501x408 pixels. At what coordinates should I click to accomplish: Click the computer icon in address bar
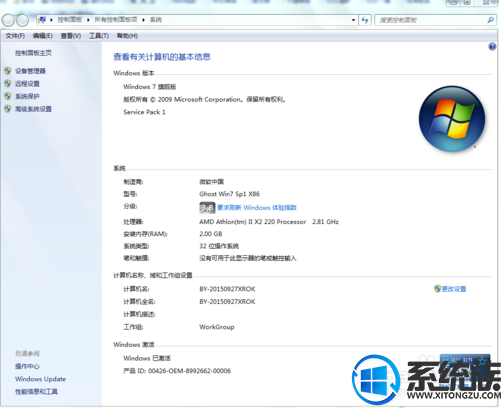[42, 20]
